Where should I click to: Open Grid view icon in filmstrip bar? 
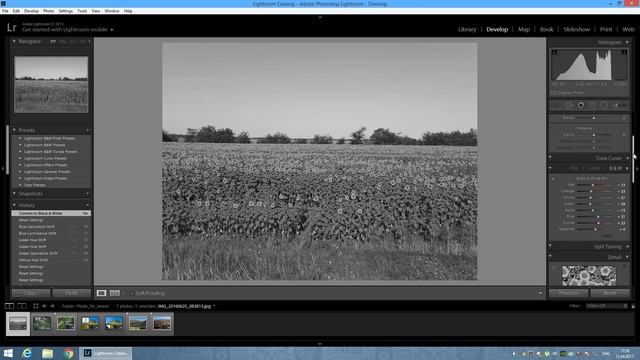coord(36,306)
